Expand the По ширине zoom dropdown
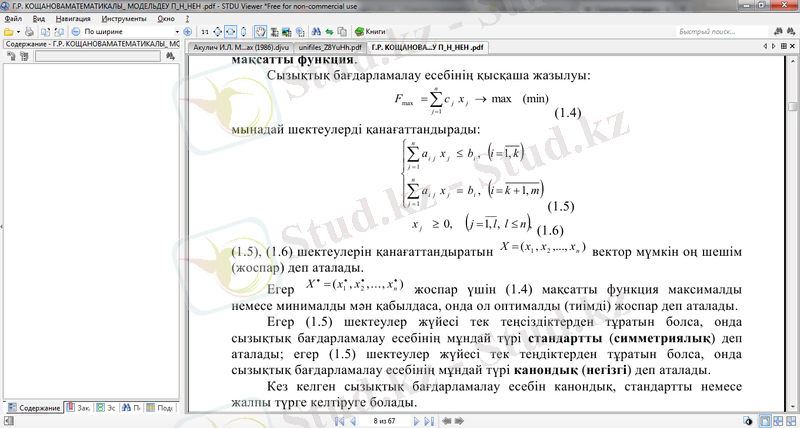Image resolution: width=800 pixels, height=428 pixels. point(178,32)
